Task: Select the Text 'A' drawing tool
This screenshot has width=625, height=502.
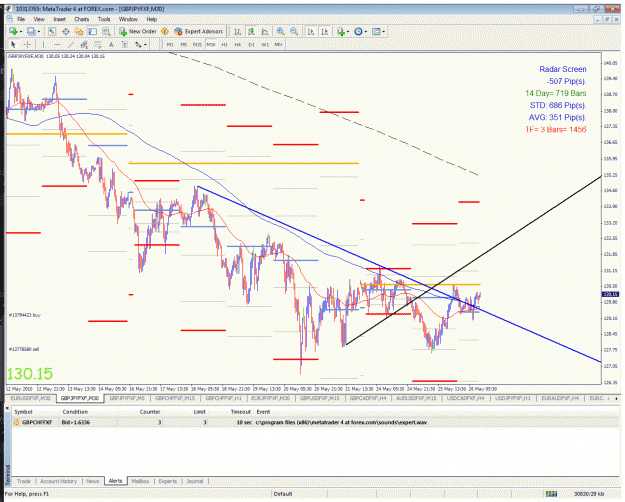Action: (111, 45)
